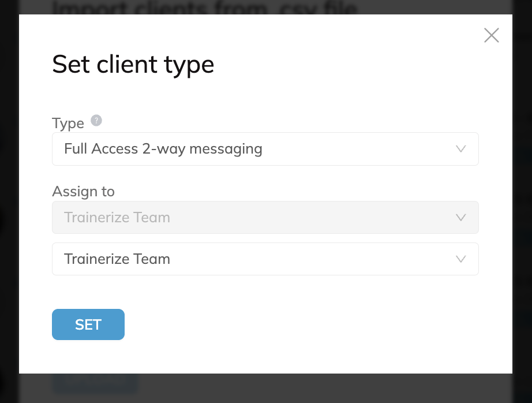The image size is (532, 403).
Task: Click the dimmed "Import clients from .csv file" heading
Action: tap(205, 8)
